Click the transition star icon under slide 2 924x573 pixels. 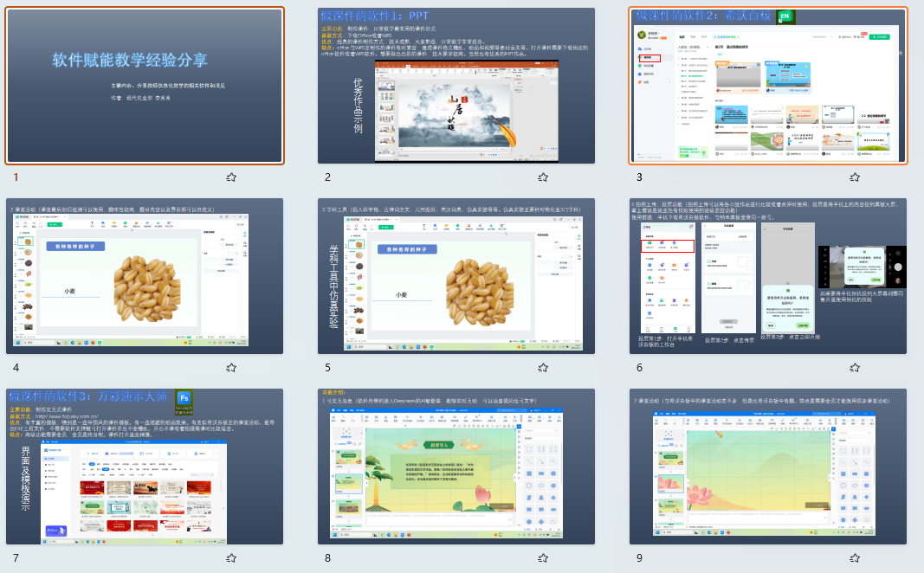click(x=543, y=177)
